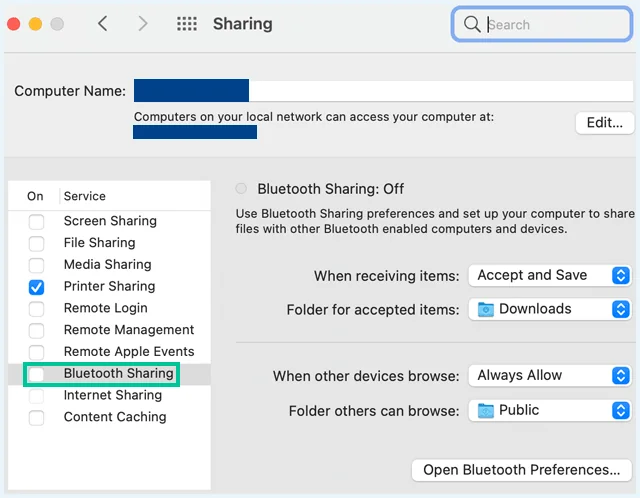This screenshot has height=498, width=640.
Task: Select Printer Sharing service row
Action: tap(109, 287)
